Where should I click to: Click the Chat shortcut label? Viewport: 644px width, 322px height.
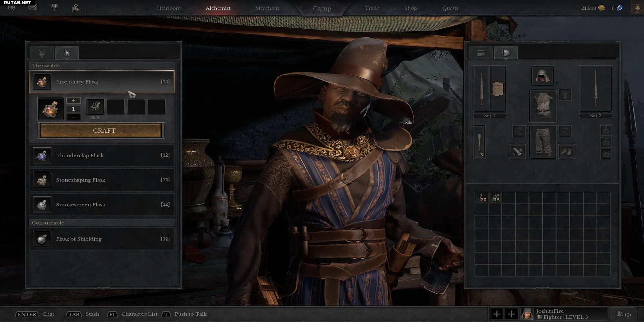point(48,314)
